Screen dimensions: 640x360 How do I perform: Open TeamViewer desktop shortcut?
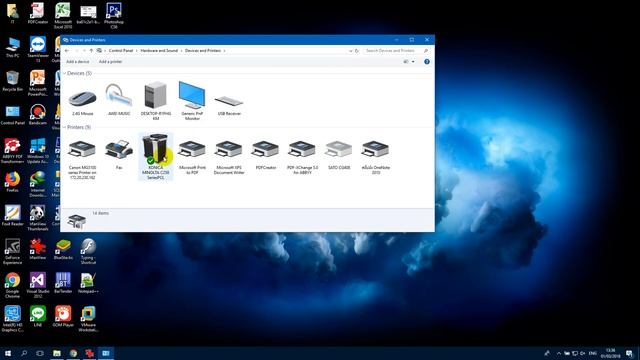(38, 49)
